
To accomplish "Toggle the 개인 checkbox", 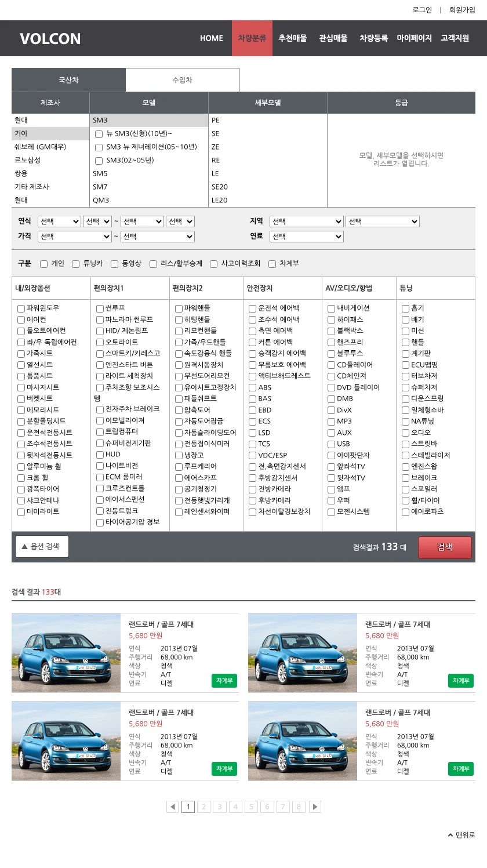I will [x=43, y=264].
